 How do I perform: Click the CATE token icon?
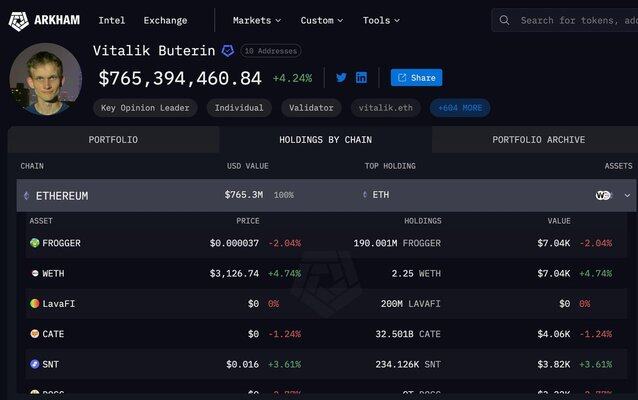pyautogui.click(x=34, y=334)
